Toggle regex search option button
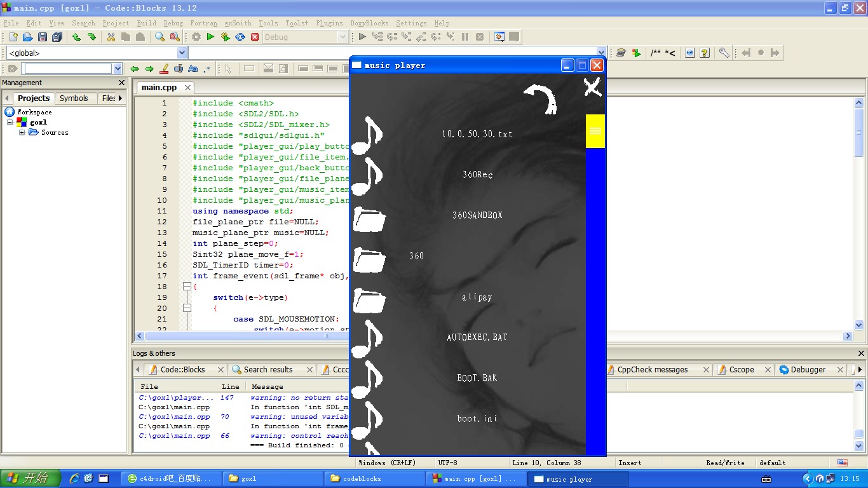This screenshot has width=868, height=488. tap(208, 69)
